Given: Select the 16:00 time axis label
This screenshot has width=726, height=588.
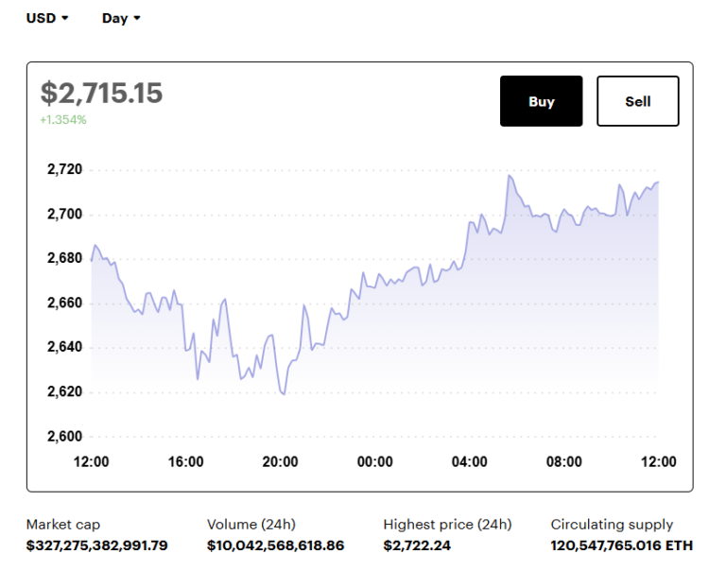Looking at the screenshot, I should click(185, 462).
